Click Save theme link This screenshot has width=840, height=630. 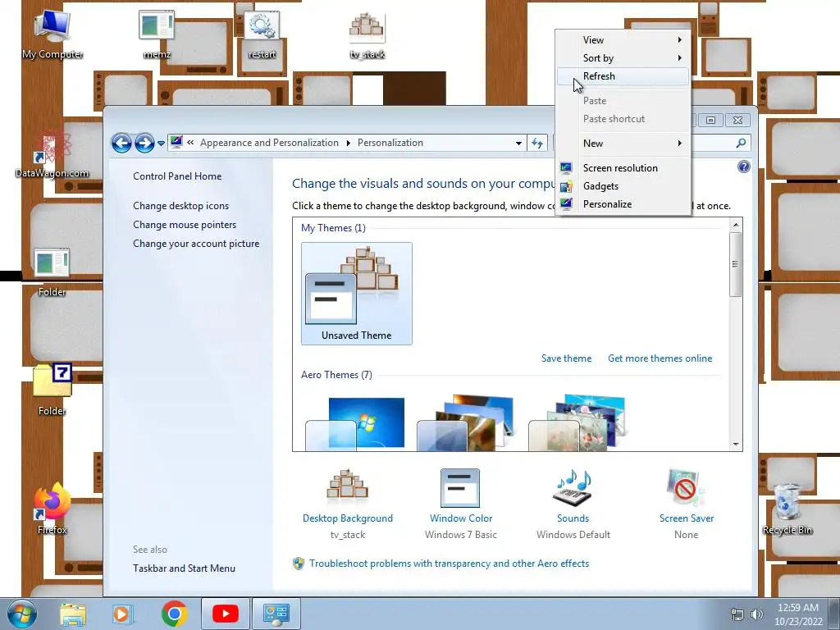(x=566, y=358)
